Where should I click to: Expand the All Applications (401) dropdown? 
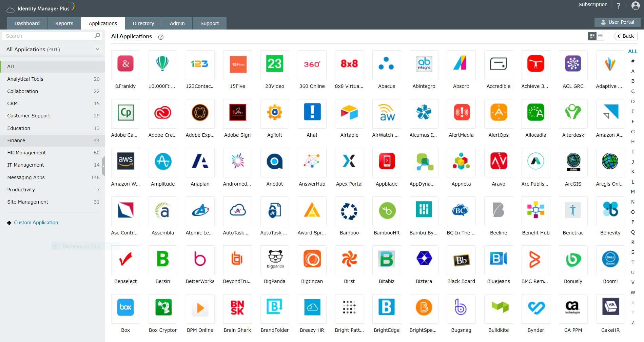pyautogui.click(x=97, y=49)
